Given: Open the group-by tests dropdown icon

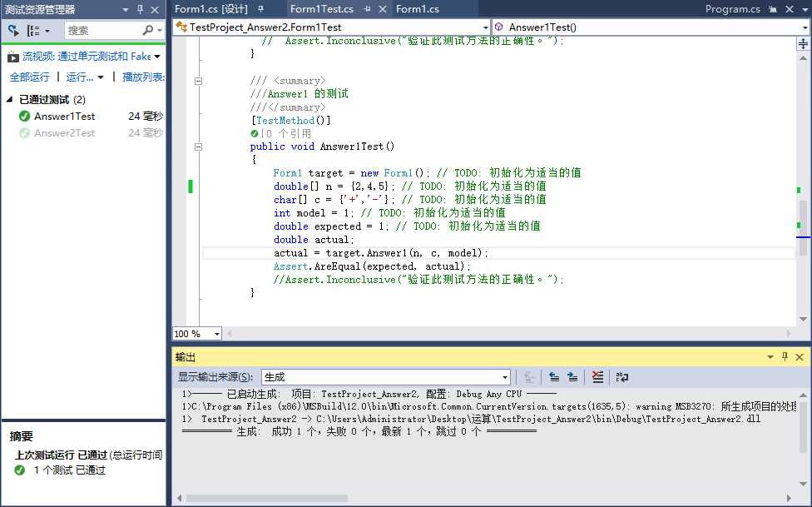Looking at the screenshot, I should point(37,31).
